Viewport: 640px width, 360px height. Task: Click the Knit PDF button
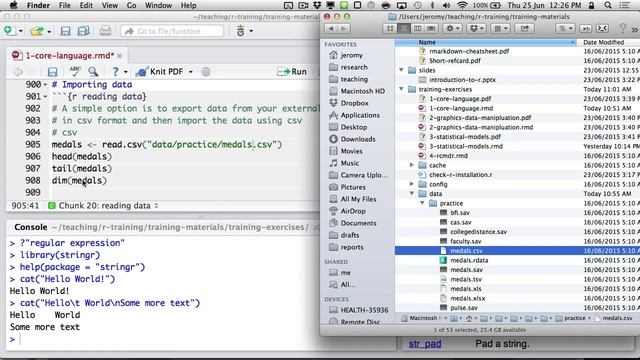(160, 72)
